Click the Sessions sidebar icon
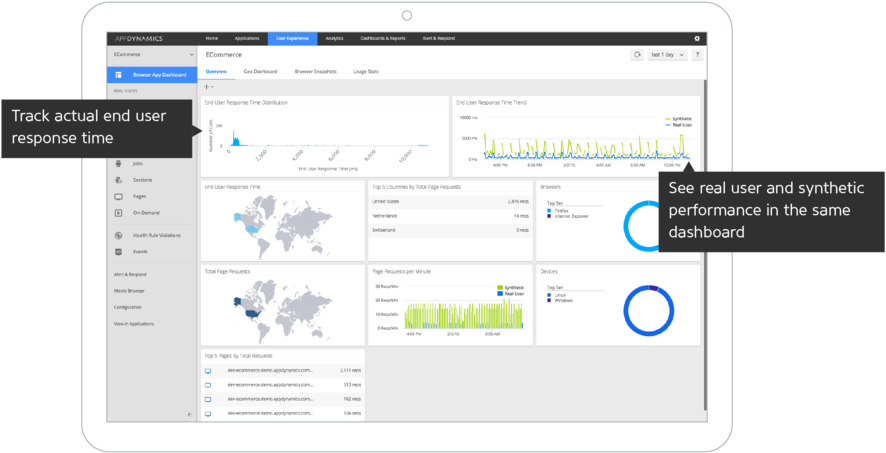Screen dimensions: 886x453 118,179
